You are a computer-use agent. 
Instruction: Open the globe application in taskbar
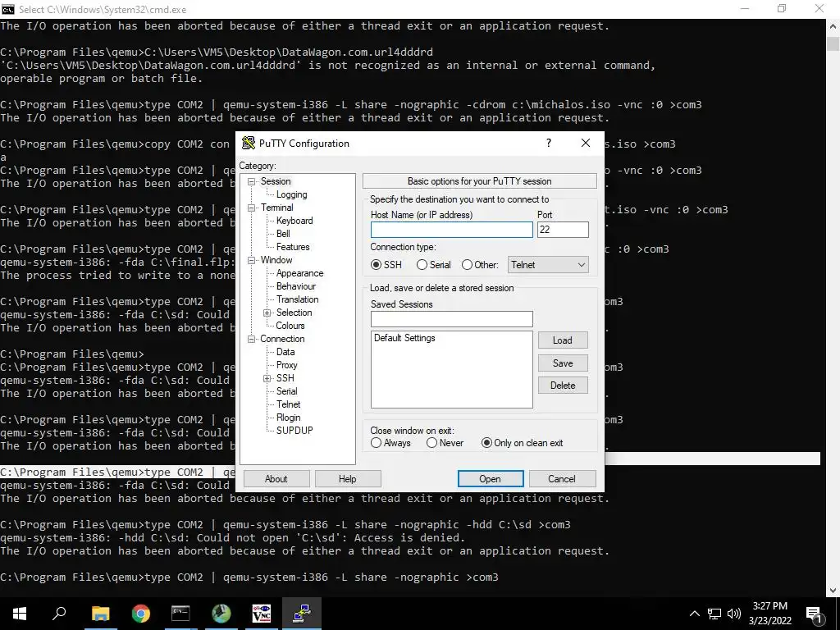tap(221, 614)
